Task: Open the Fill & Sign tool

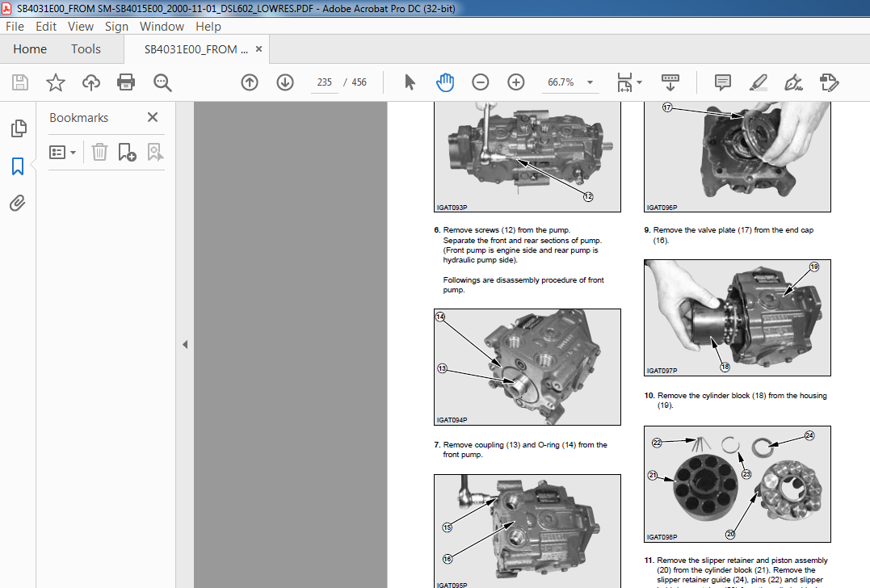Action: point(793,82)
